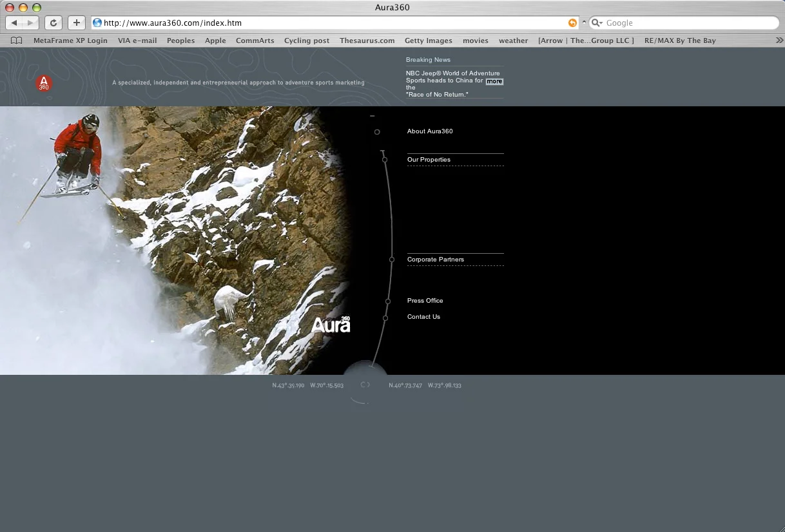785x532 pixels.
Task: Open the MetaFrame XP Login bookmark
Action: [70, 41]
